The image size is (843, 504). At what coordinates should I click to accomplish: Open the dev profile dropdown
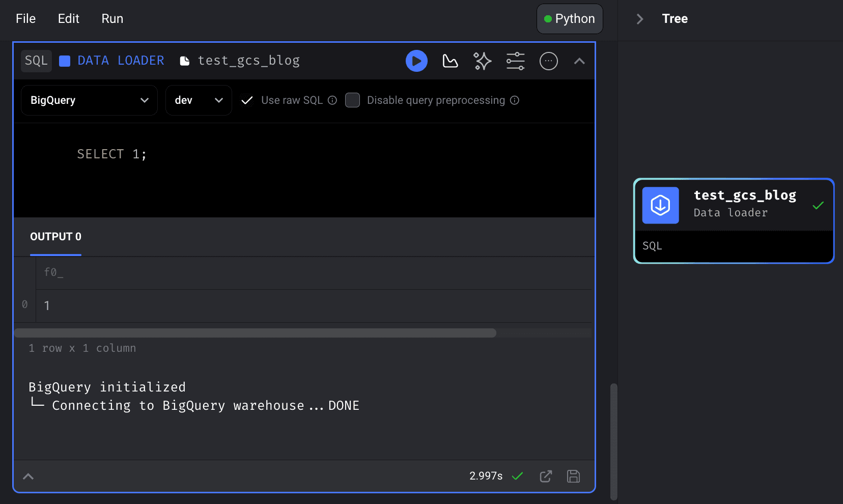point(199,100)
